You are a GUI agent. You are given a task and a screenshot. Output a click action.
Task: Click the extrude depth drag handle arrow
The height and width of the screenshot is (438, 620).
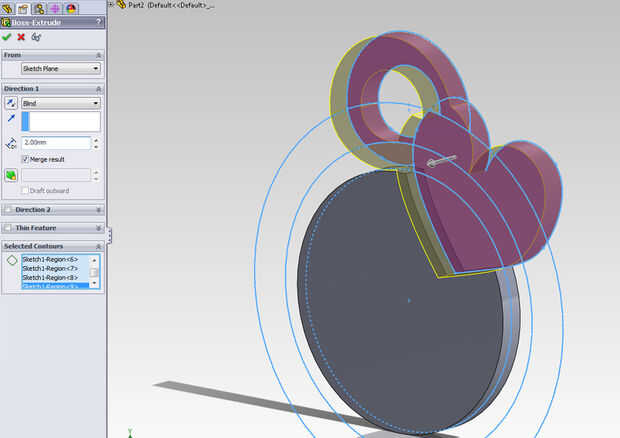pos(441,161)
